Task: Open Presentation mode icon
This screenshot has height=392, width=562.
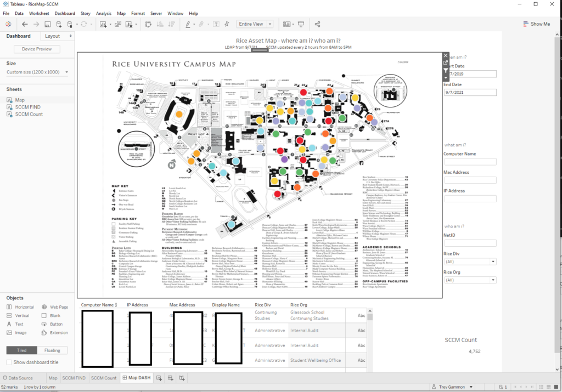Action: coord(301,24)
